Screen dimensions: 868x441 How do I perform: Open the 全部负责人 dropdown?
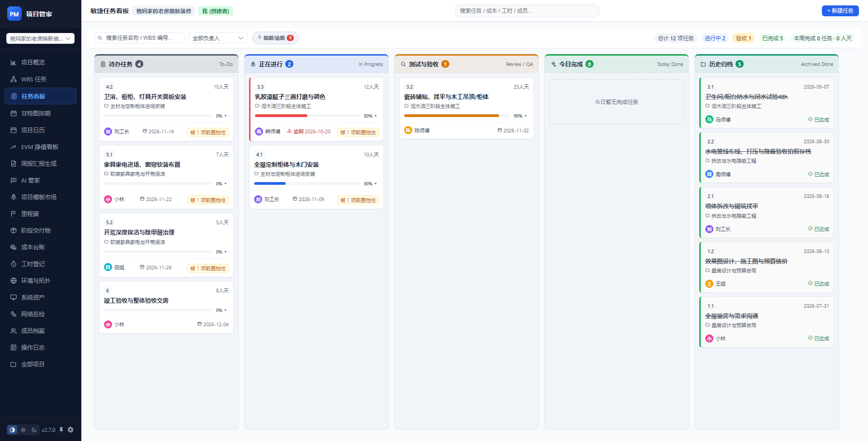218,38
